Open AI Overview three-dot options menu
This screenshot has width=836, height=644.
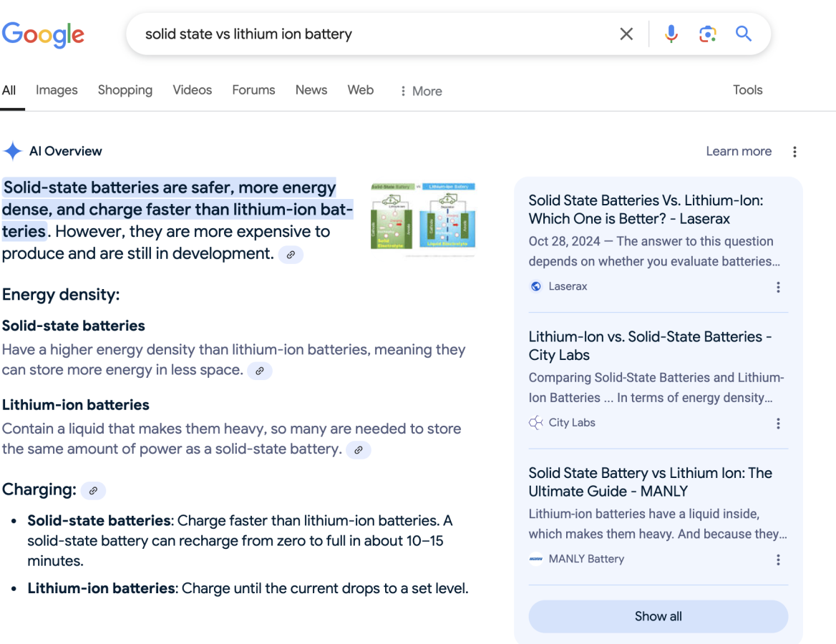tap(794, 152)
